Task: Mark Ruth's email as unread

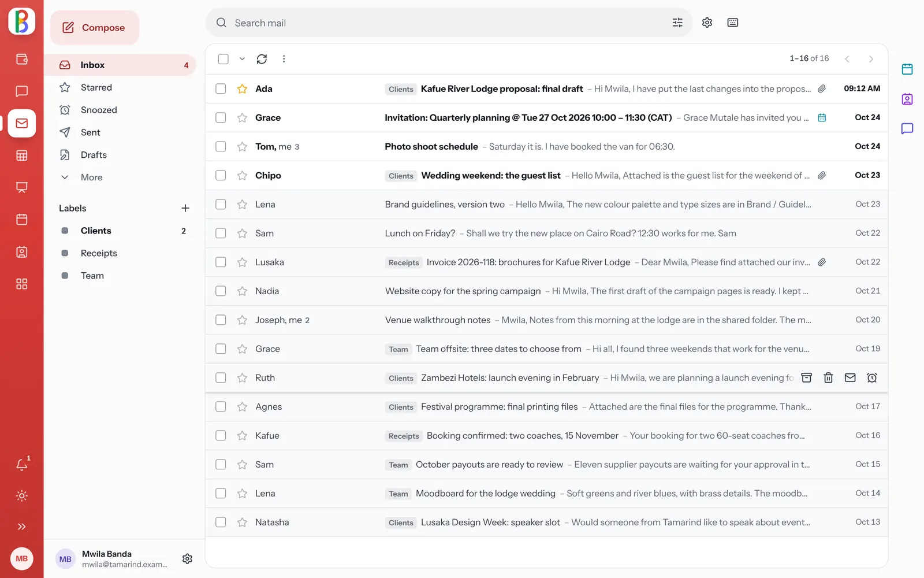Action: 850,377
